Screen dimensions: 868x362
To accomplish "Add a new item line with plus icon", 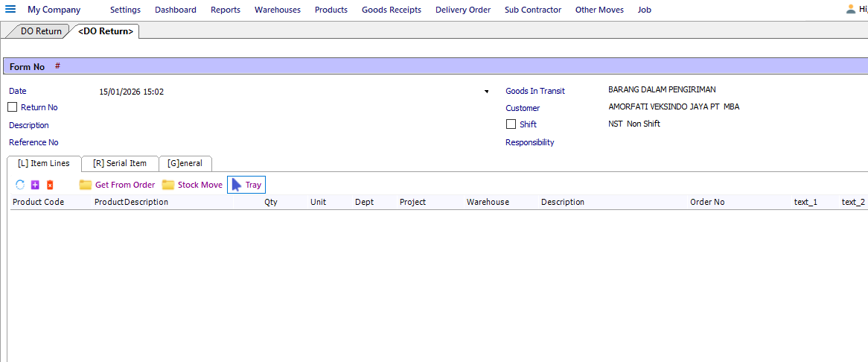I will (x=36, y=185).
